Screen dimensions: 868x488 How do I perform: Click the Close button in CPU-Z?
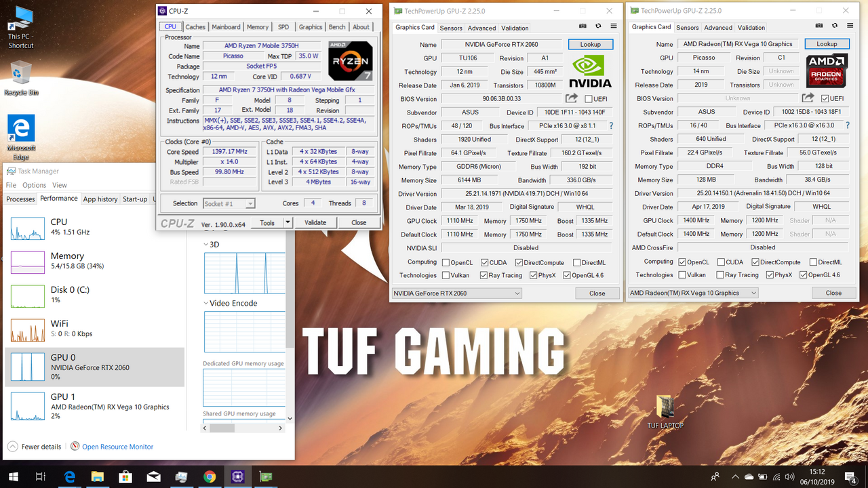click(359, 222)
